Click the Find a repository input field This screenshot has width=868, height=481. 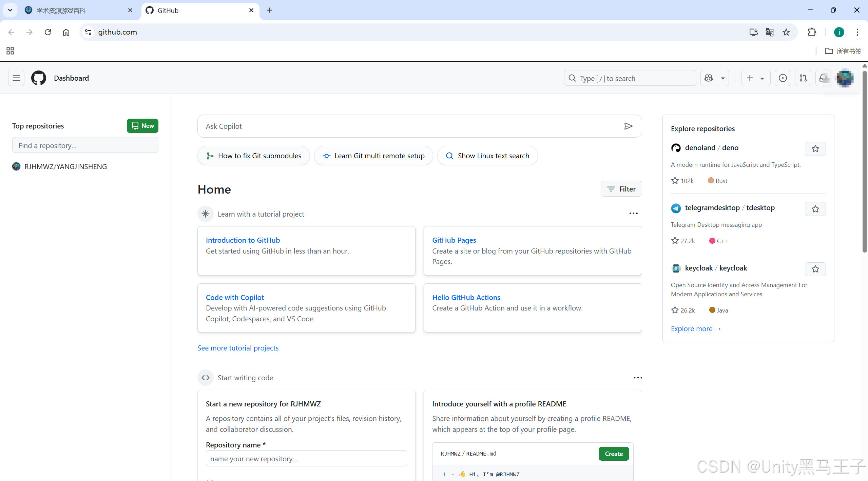(x=85, y=145)
